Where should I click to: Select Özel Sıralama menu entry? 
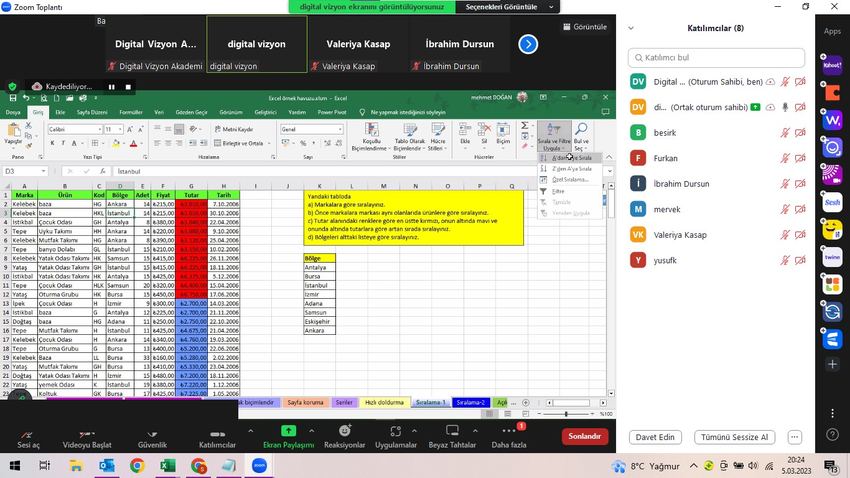(569, 179)
